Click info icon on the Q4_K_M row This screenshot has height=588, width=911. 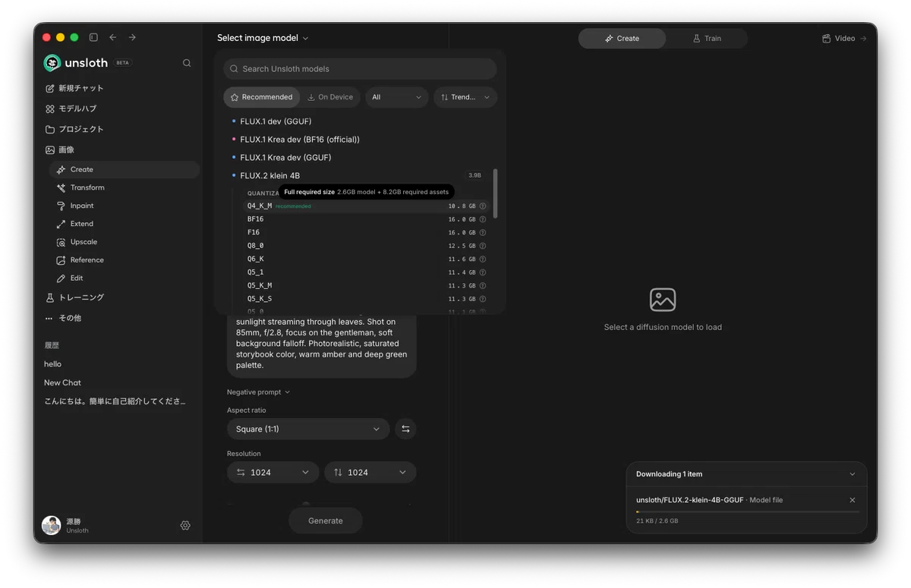(x=483, y=206)
